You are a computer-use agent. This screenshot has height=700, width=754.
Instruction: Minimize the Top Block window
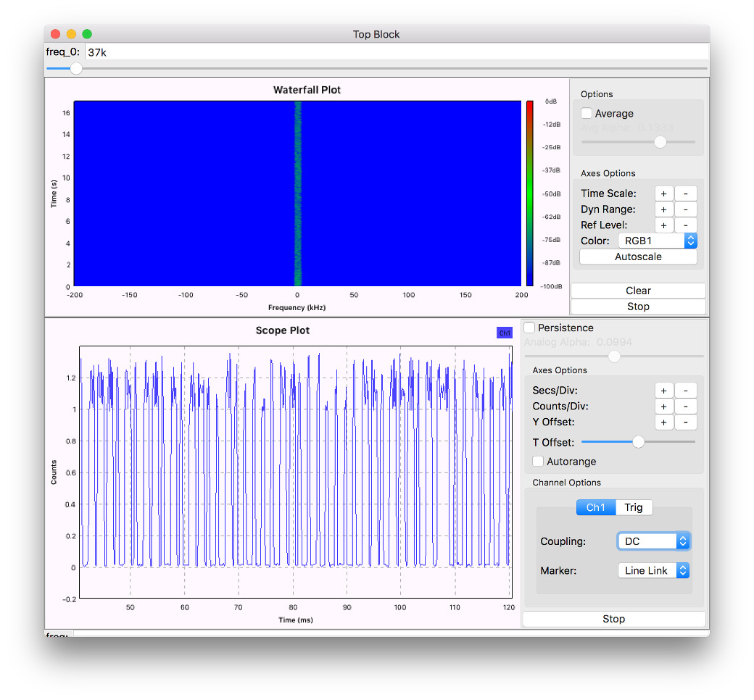coord(71,34)
